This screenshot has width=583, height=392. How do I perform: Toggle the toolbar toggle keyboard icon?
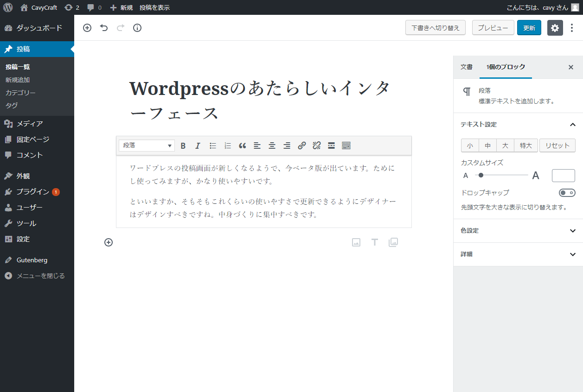pyautogui.click(x=346, y=145)
